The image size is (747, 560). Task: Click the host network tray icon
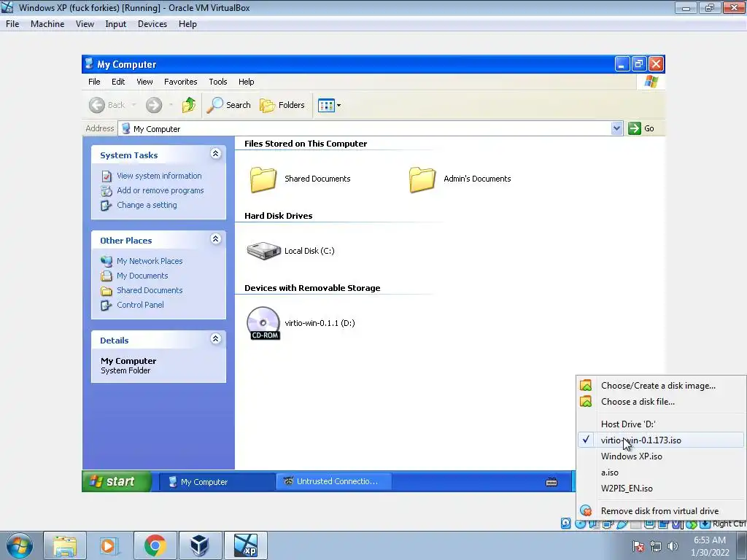pyautogui.click(x=656, y=546)
